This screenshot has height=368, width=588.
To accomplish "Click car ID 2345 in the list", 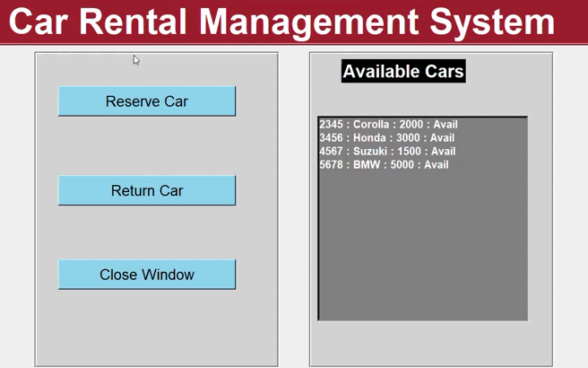I will [x=331, y=125].
